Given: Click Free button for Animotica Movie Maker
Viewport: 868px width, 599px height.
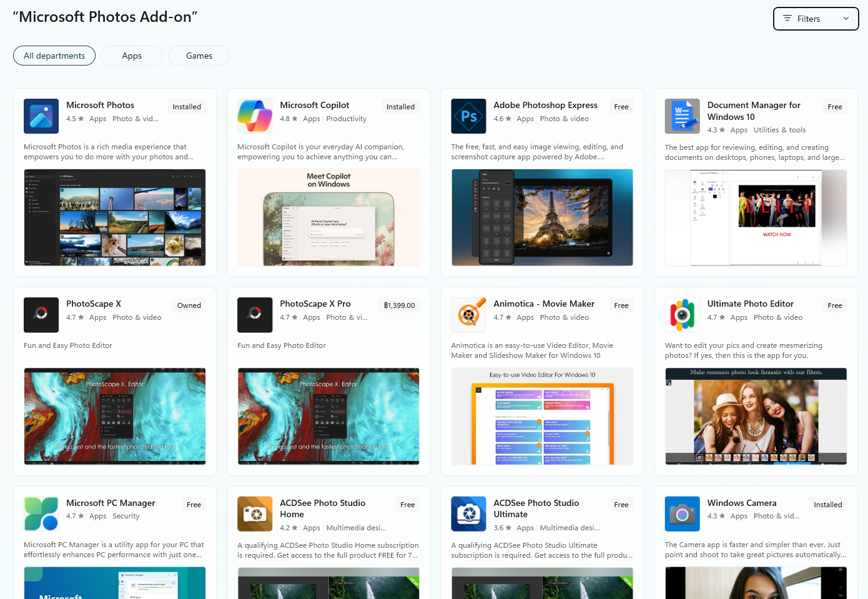Looking at the screenshot, I should [x=621, y=305].
